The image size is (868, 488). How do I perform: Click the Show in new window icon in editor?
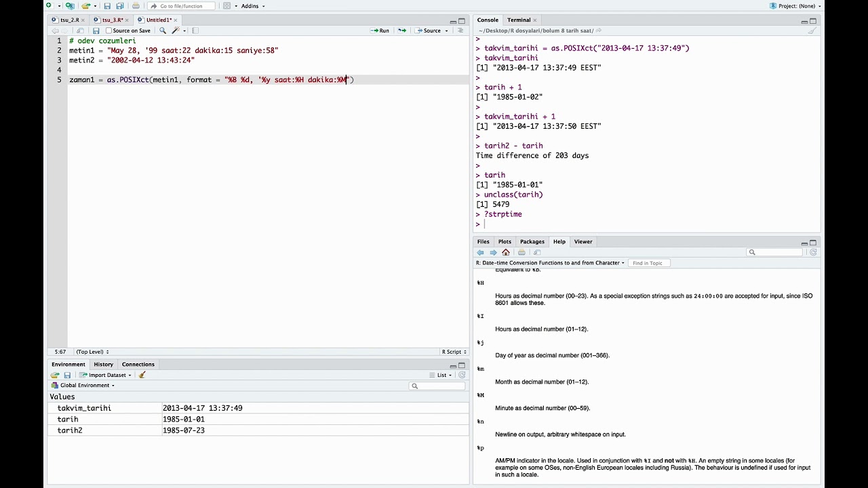tap(81, 30)
